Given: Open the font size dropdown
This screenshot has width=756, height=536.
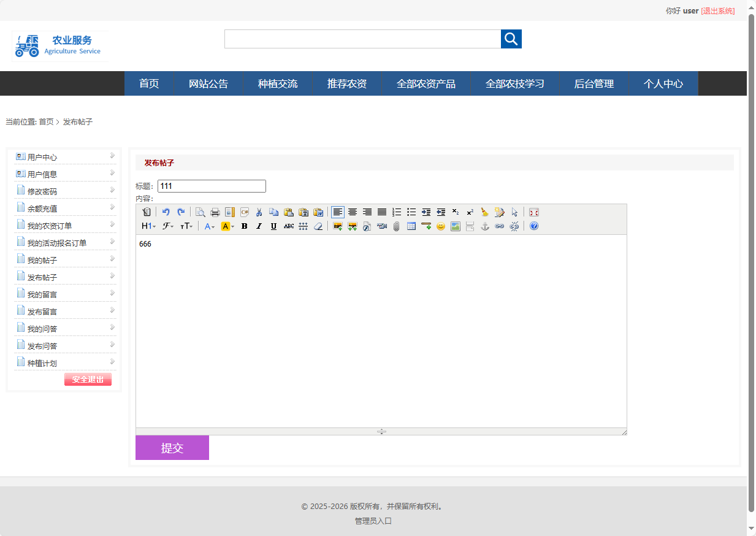Looking at the screenshot, I should 186,226.
